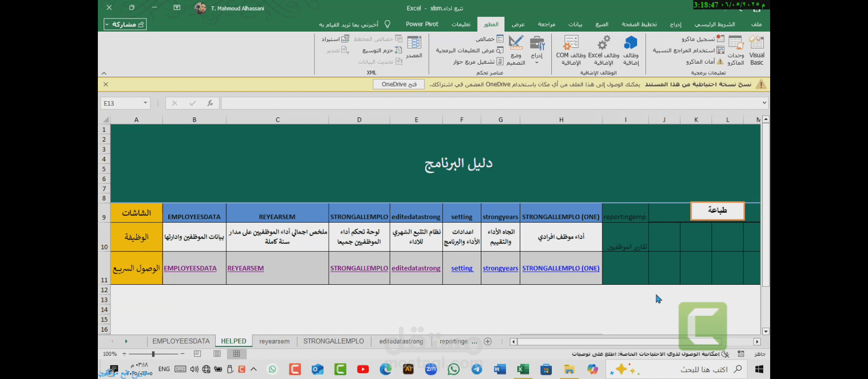The image size is (868, 379).
Task: Select the reportingemp cell
Action: click(x=625, y=213)
